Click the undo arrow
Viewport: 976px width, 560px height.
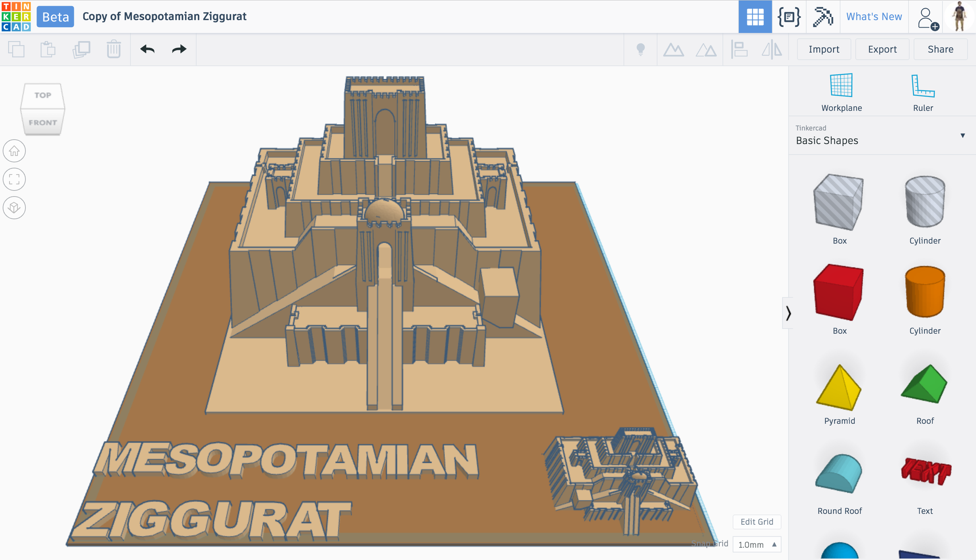[147, 49]
